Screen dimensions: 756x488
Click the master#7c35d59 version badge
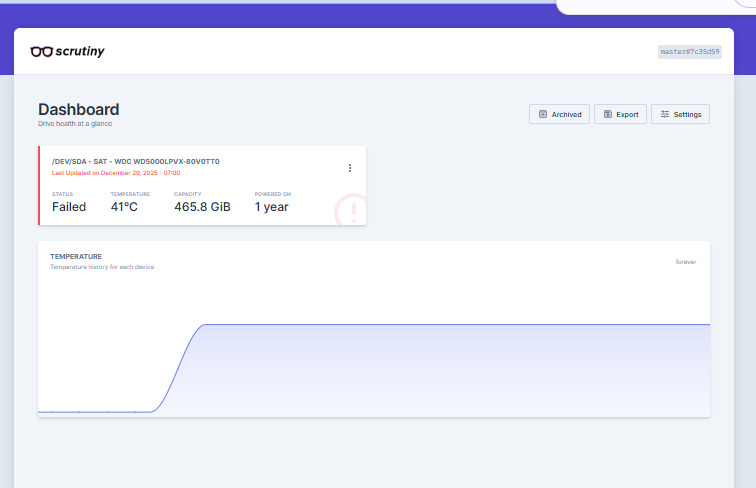[x=689, y=51]
